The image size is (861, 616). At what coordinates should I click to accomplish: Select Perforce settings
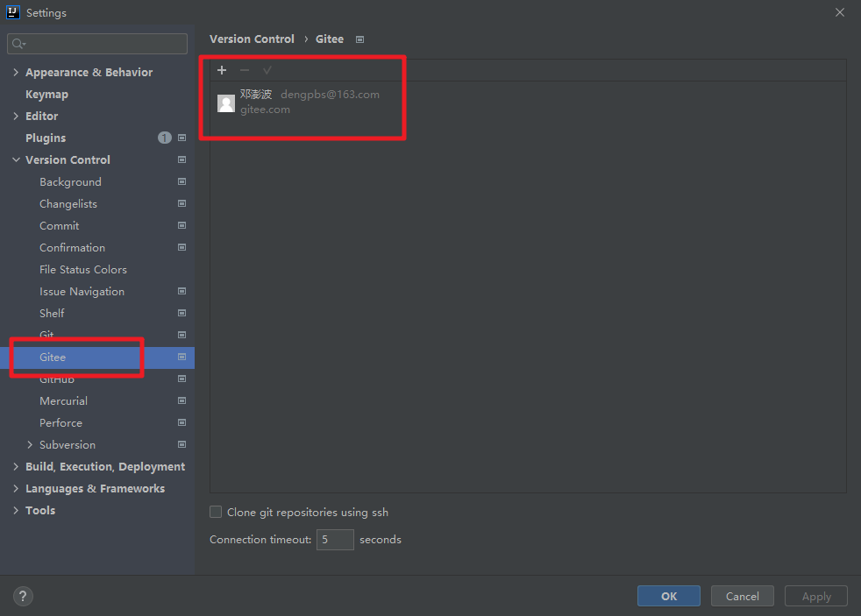[60, 423]
